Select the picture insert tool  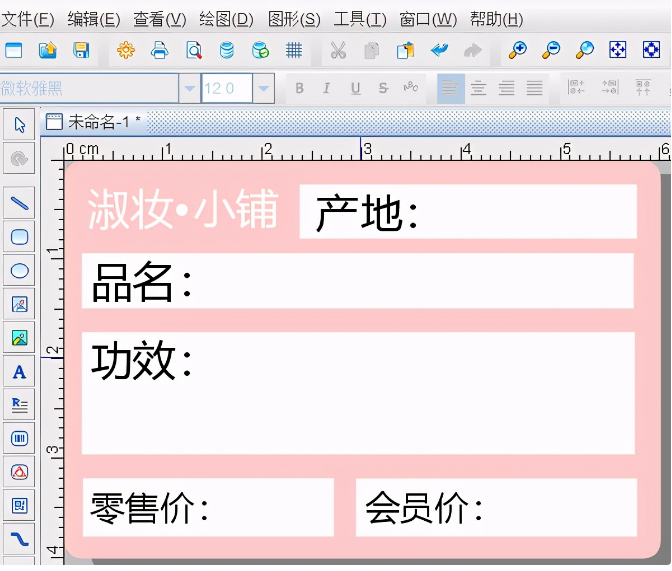(x=19, y=338)
